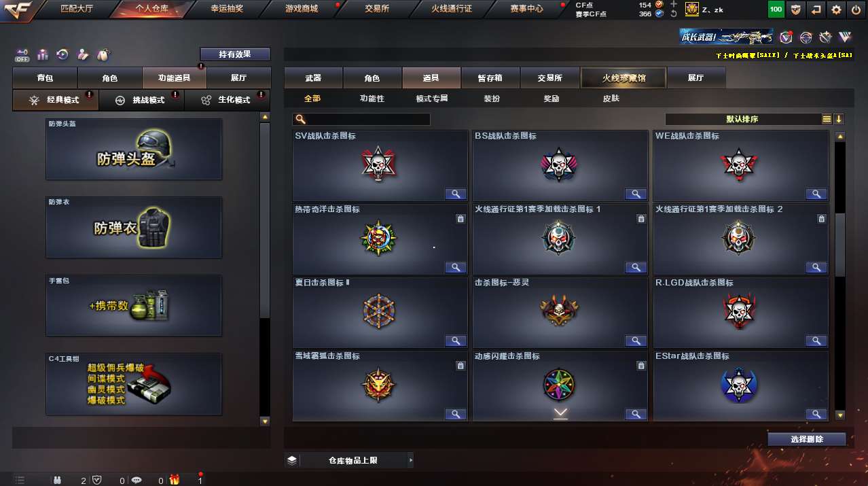
Task: Click the 选择删除 button
Action: pyautogui.click(x=807, y=439)
